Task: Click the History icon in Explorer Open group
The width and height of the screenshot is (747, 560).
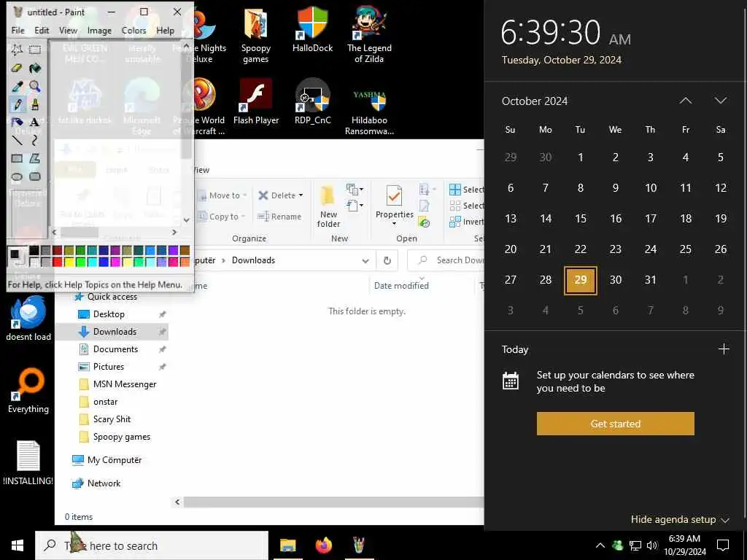Action: pos(424,222)
